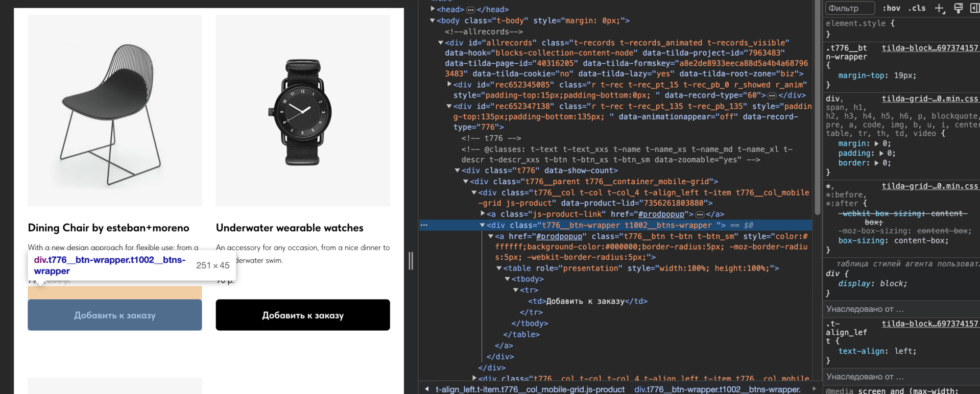Click the breadcrumb scroll-left arrow
The height and width of the screenshot is (394, 980).
click(426, 389)
